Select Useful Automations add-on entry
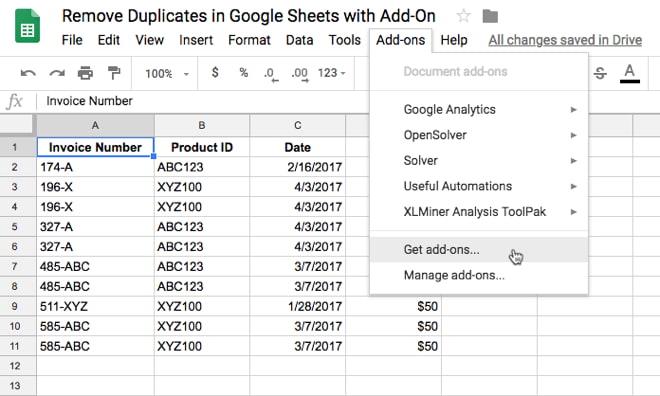This screenshot has height=396, width=660. [479, 186]
